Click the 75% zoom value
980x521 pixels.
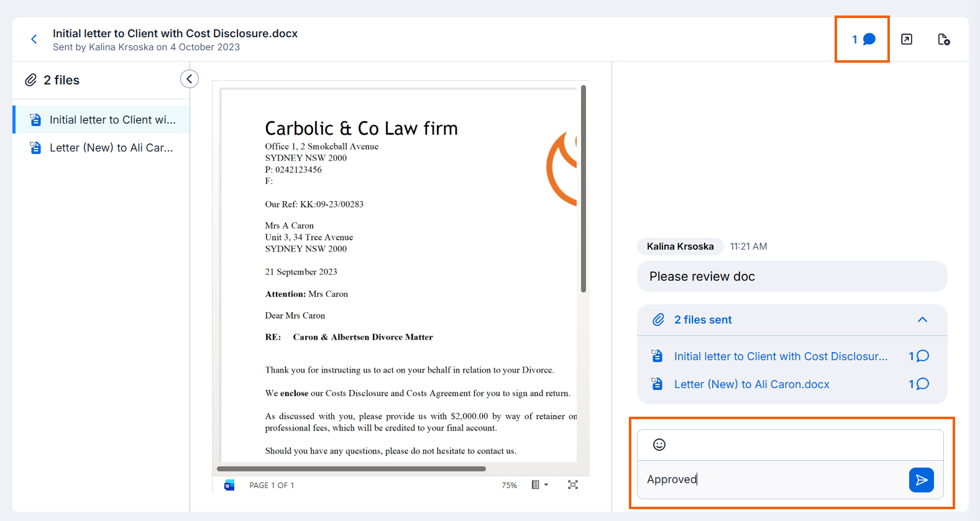click(x=510, y=485)
